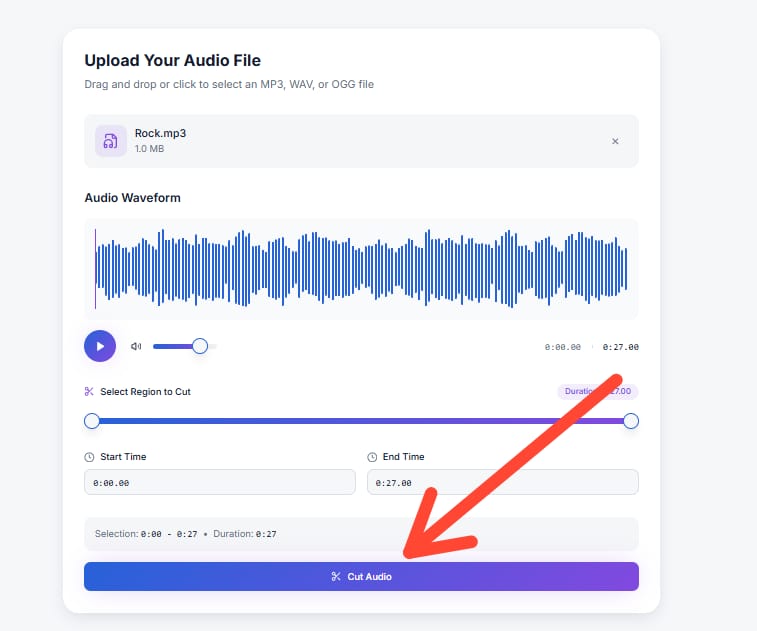757x631 pixels.
Task: Play the Rock.mp3 audio
Action: point(100,346)
